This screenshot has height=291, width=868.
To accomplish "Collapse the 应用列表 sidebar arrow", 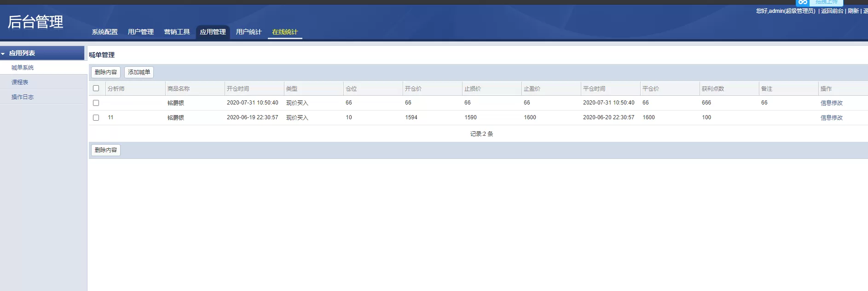I will click(3, 54).
